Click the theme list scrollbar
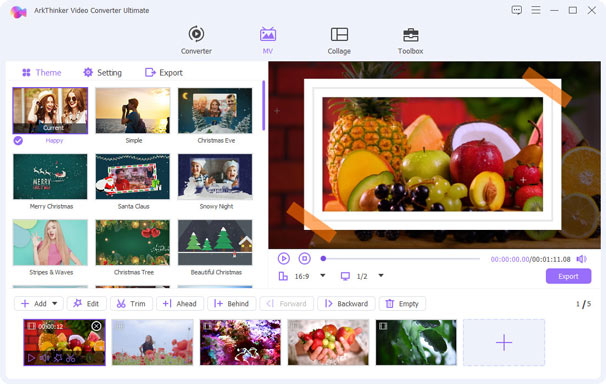 263,105
